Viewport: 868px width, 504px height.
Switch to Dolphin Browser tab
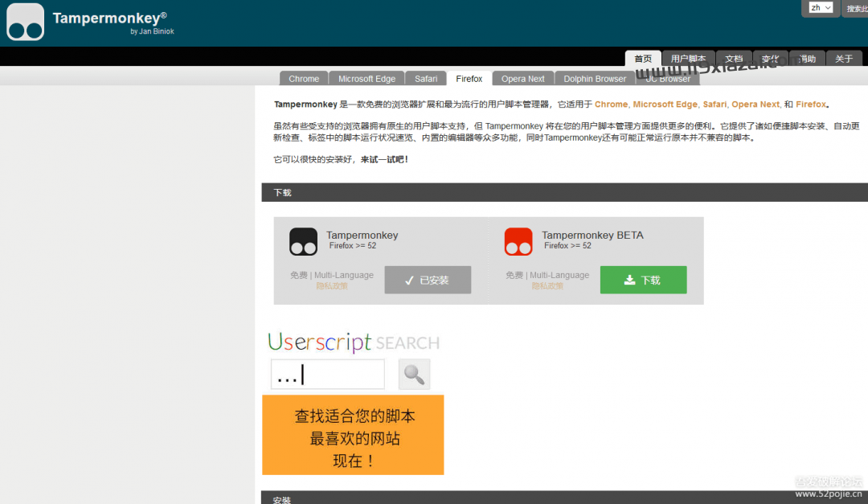click(x=595, y=79)
